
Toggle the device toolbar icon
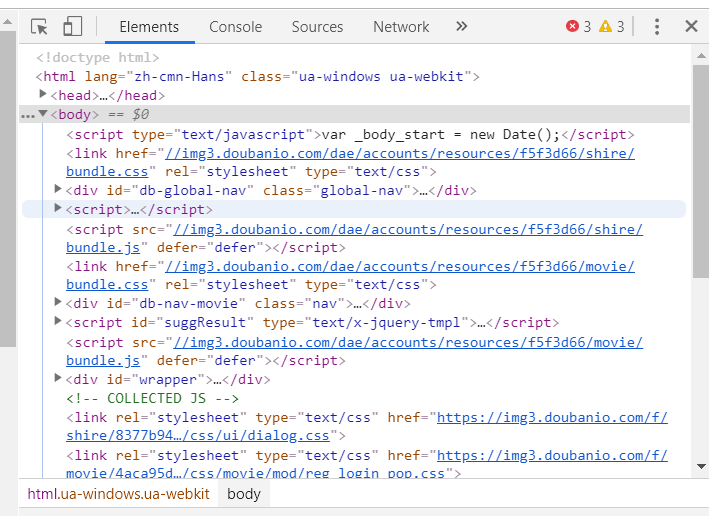pyautogui.click(x=73, y=26)
